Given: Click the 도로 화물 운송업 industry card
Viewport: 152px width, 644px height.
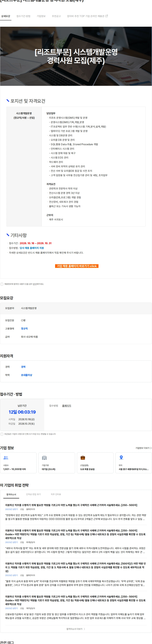Looking at the screenshot, I should click(95, 463).
